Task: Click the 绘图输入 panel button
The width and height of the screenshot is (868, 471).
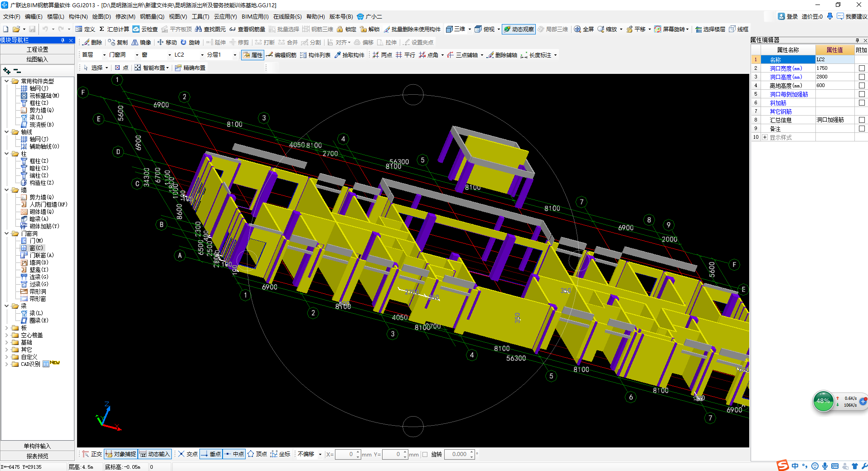Action: pyautogui.click(x=37, y=59)
